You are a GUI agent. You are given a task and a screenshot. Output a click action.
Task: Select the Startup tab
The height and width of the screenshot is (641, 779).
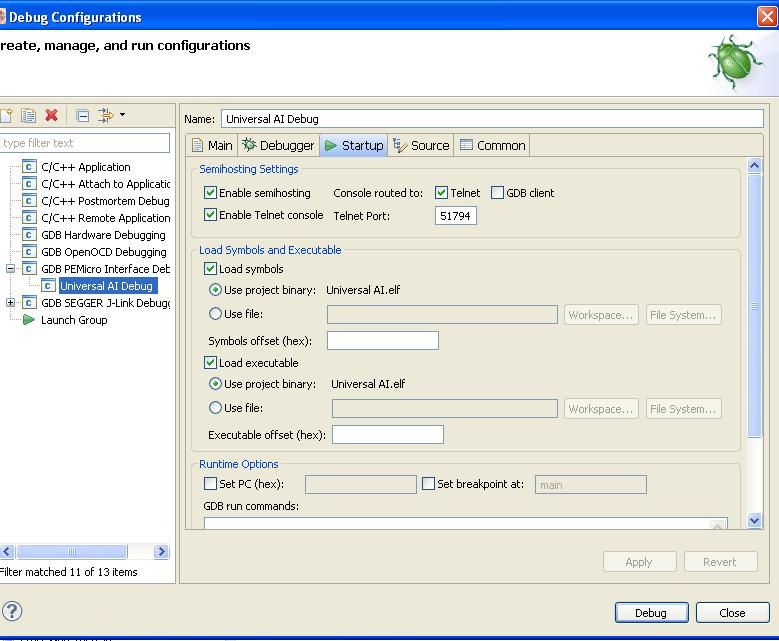click(x=354, y=145)
